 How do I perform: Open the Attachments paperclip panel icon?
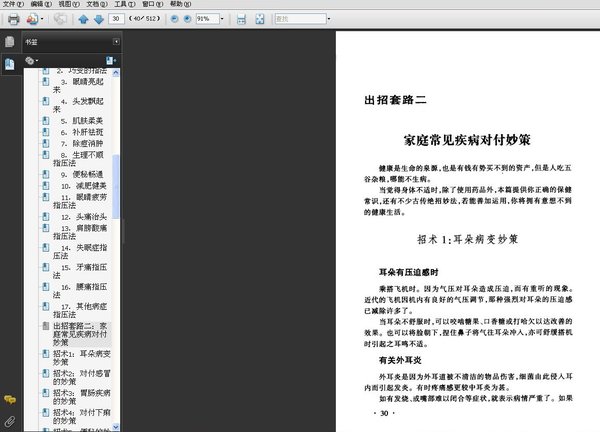coord(10,421)
